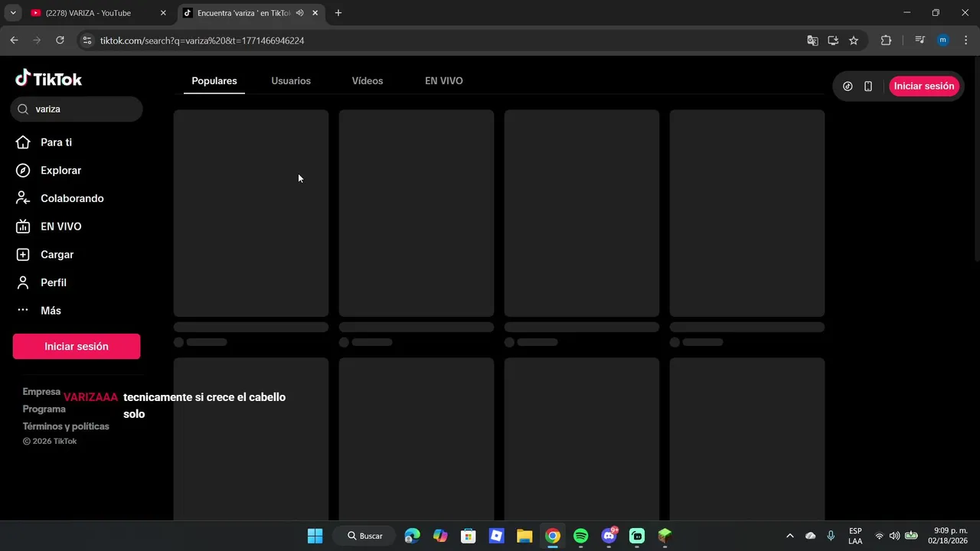Click the install app icon in address bar
Image resolution: width=980 pixels, height=551 pixels.
point(833,41)
